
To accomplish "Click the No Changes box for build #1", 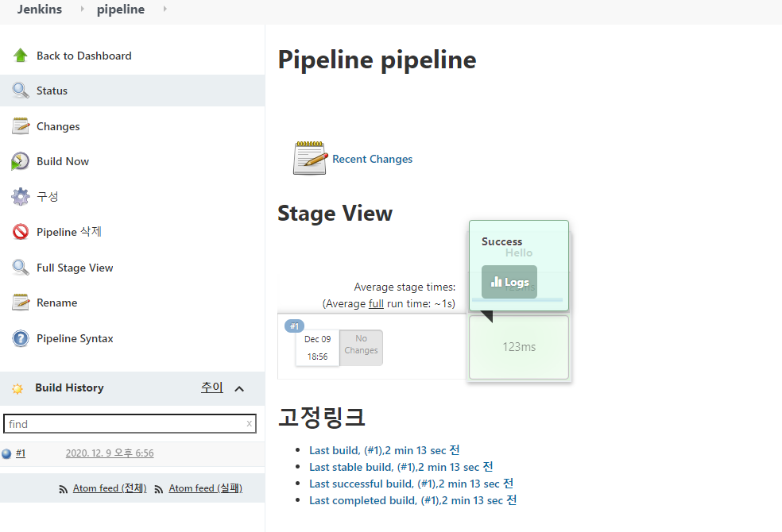I will coord(361,347).
